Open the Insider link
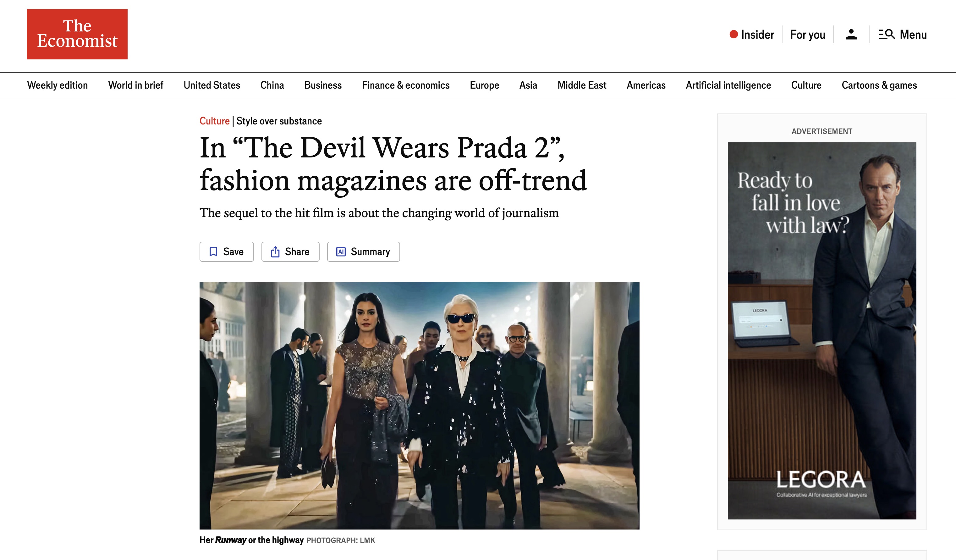This screenshot has width=956, height=560. click(x=757, y=35)
